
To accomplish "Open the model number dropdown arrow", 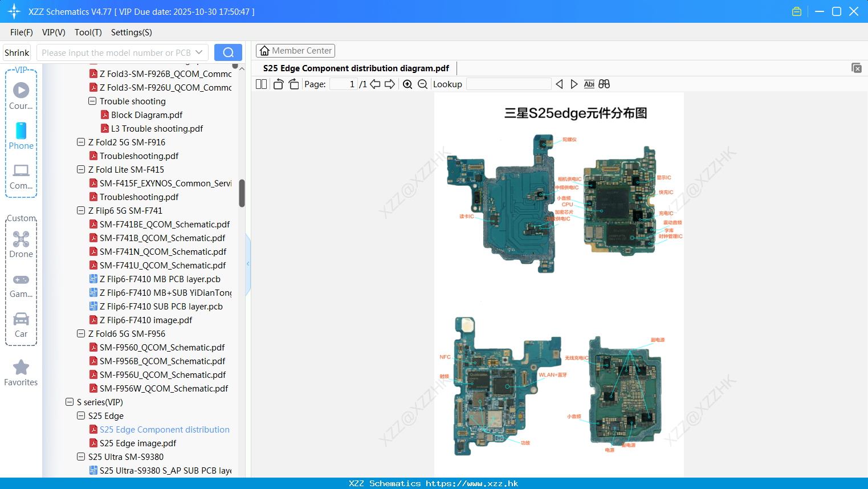I will pos(199,52).
